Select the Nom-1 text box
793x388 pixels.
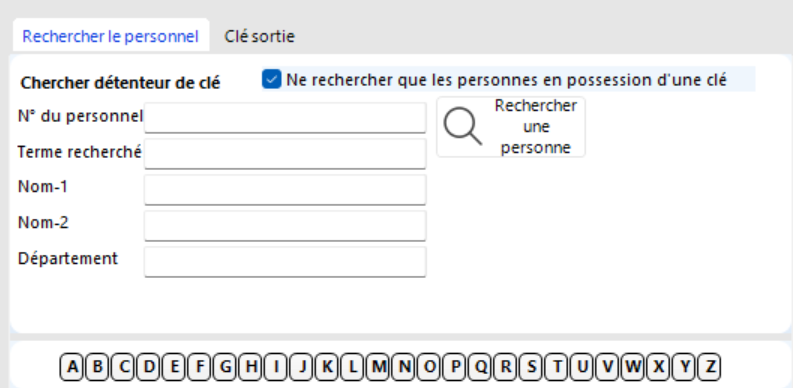click(x=285, y=190)
